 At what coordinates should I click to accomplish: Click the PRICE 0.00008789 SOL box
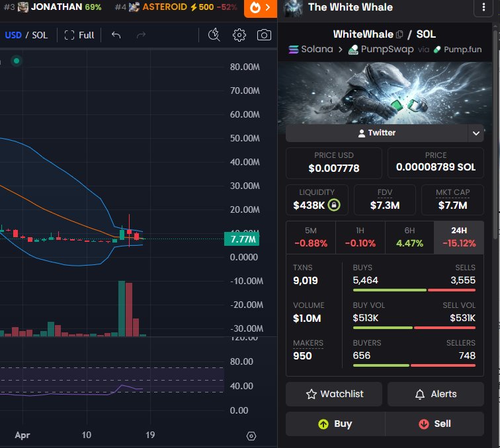436,163
